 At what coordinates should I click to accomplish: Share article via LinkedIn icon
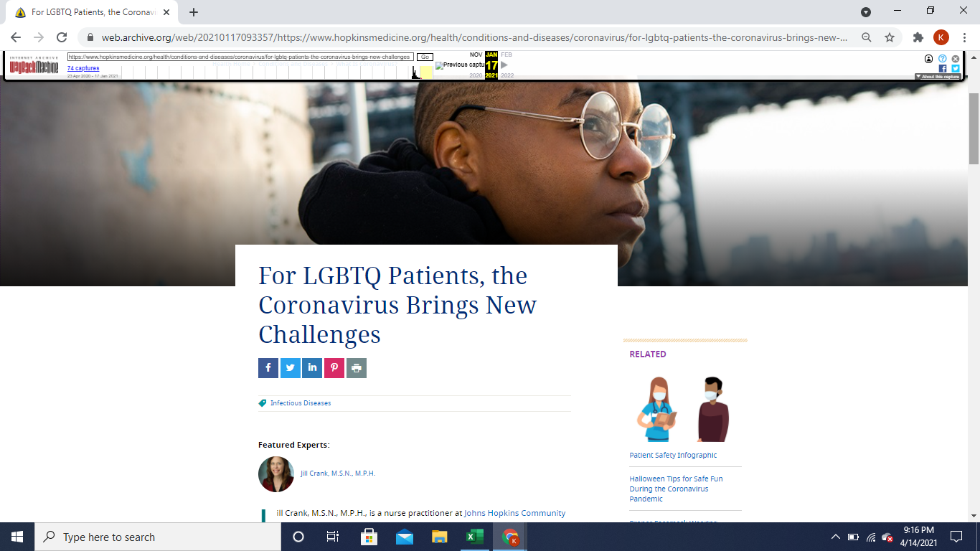click(x=312, y=368)
